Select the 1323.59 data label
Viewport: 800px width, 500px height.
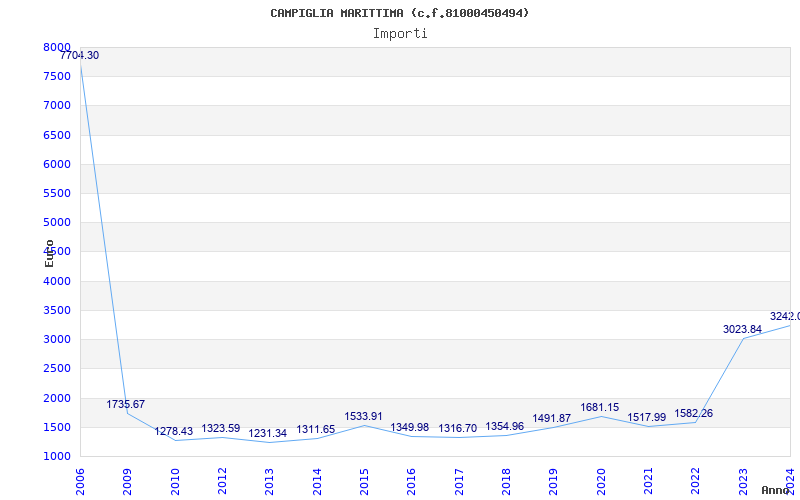pos(220,429)
